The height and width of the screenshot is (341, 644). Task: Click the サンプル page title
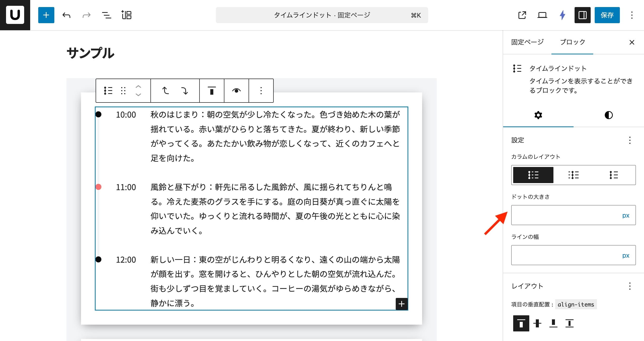91,53
